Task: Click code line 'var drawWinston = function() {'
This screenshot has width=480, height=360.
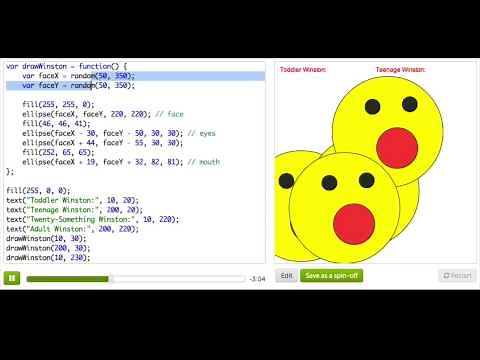Action: point(66,66)
